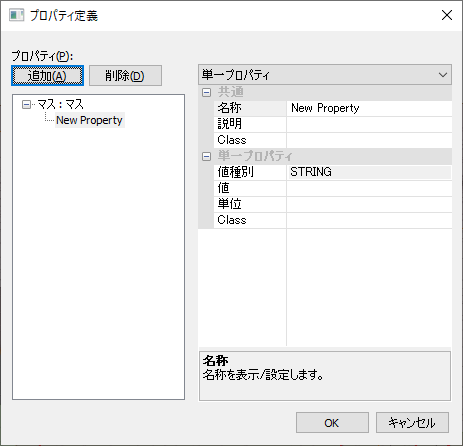Click the 削除(D) button
The height and width of the screenshot is (446, 463).
[125, 76]
